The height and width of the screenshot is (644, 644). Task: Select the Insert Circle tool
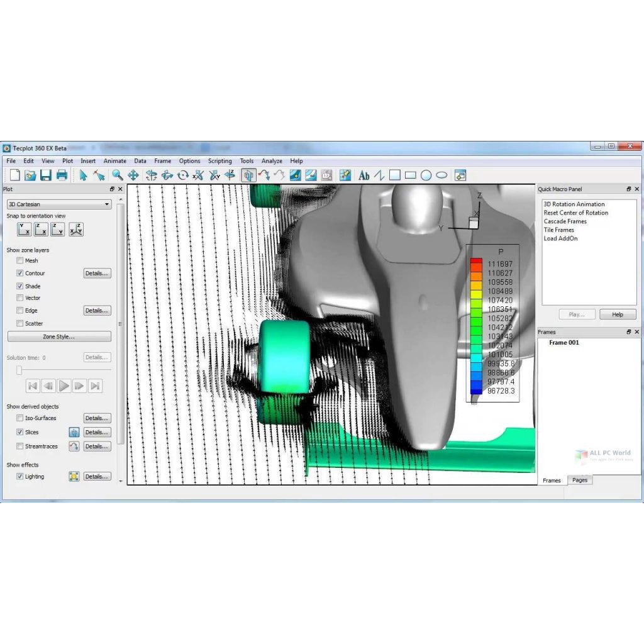coord(426,175)
